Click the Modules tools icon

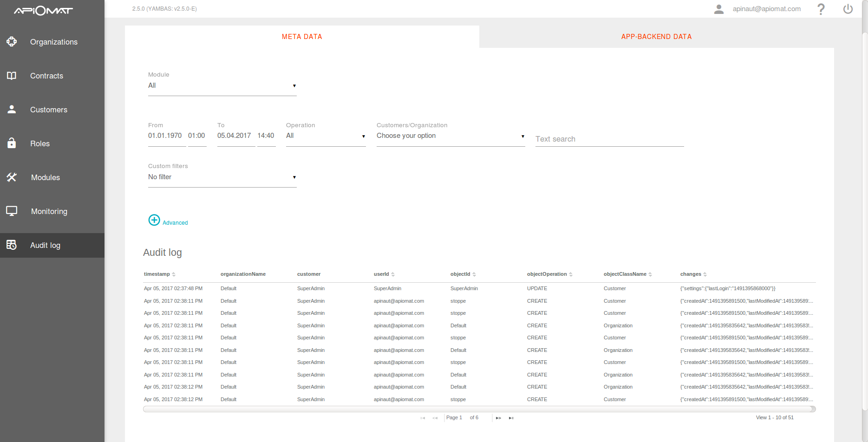pyautogui.click(x=12, y=177)
